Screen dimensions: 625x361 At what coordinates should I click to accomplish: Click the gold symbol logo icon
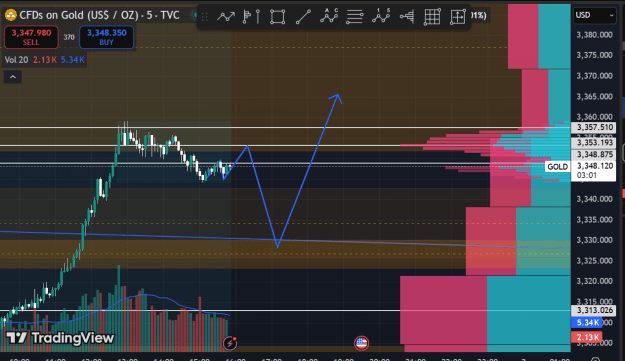pyautogui.click(x=10, y=15)
